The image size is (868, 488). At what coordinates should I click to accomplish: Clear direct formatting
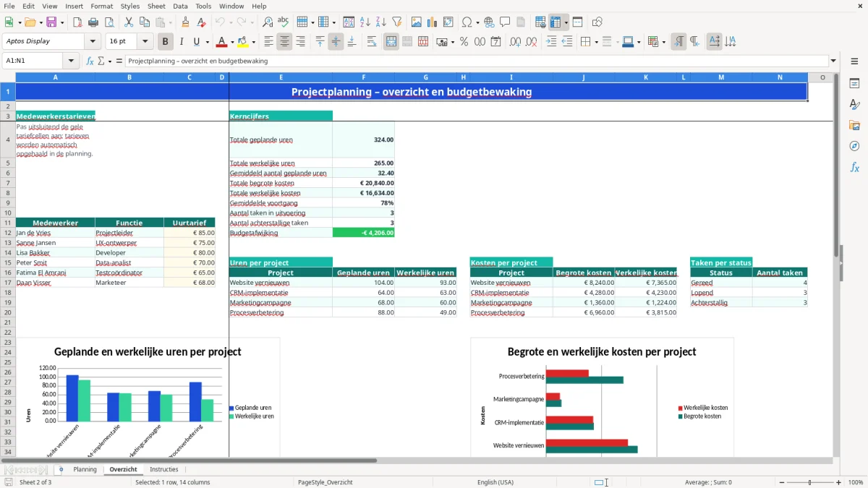click(201, 22)
